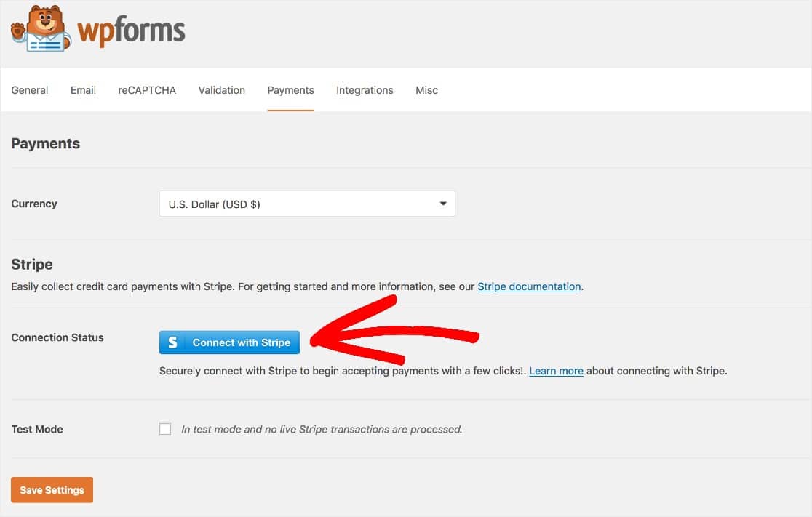Follow the Learn more link
Viewport: 812px width, 517px height.
[x=556, y=371]
